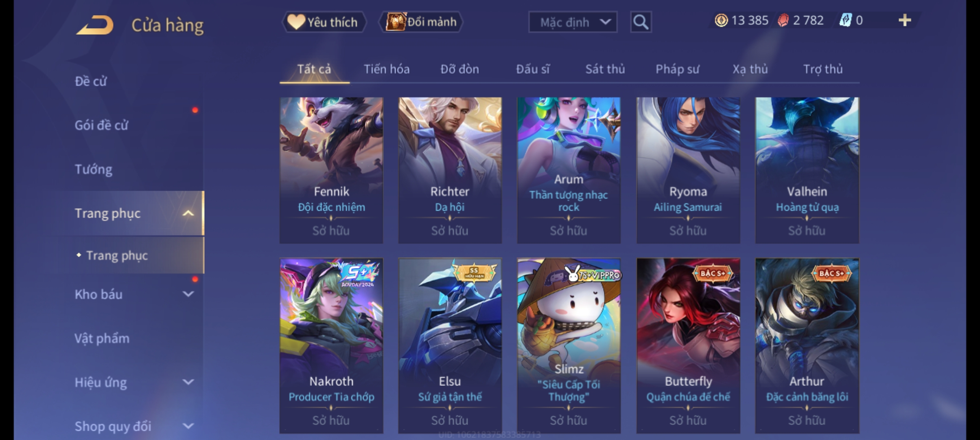
Task: Tap the red ruby currency icon
Action: coord(783,20)
